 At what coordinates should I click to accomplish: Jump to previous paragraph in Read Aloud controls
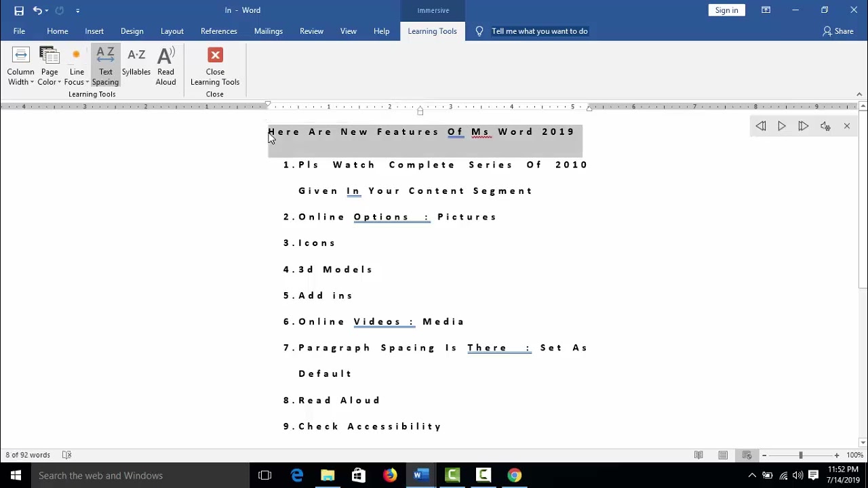click(761, 126)
